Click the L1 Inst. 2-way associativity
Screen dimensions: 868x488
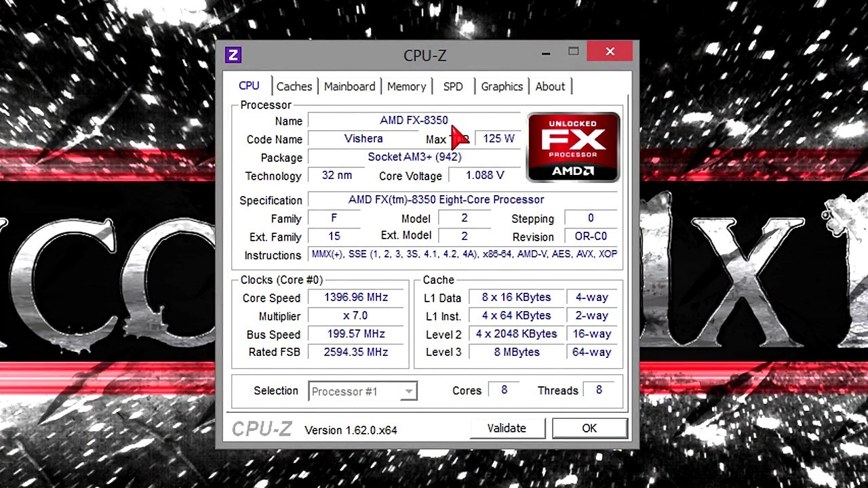point(592,316)
